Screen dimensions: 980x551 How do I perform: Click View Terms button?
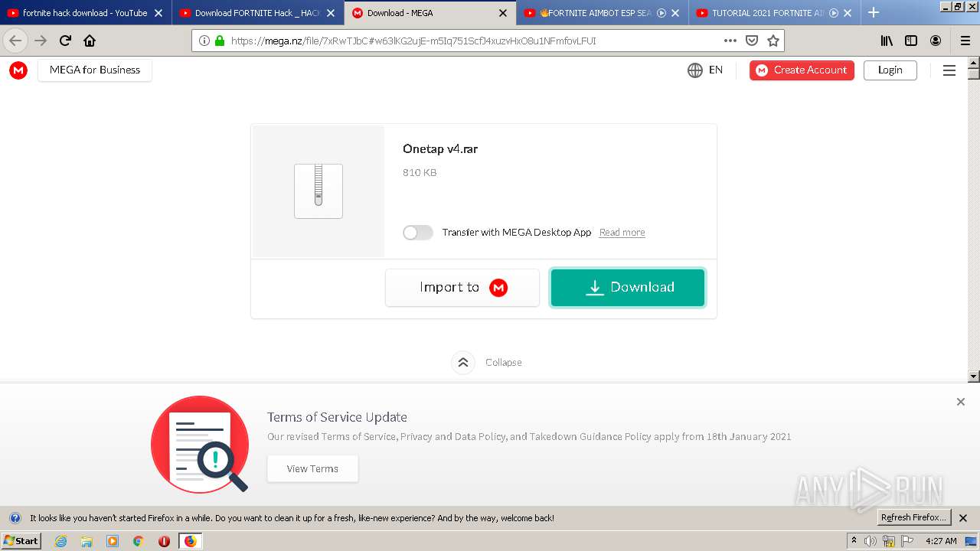tap(312, 469)
